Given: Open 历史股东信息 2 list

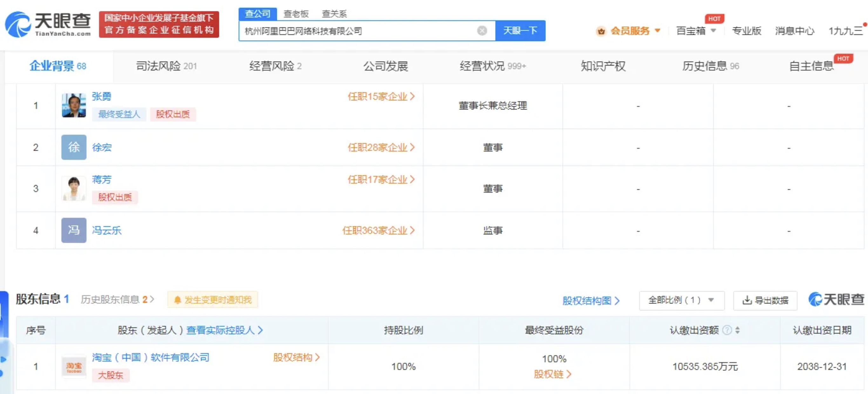Looking at the screenshot, I should coord(117,299).
